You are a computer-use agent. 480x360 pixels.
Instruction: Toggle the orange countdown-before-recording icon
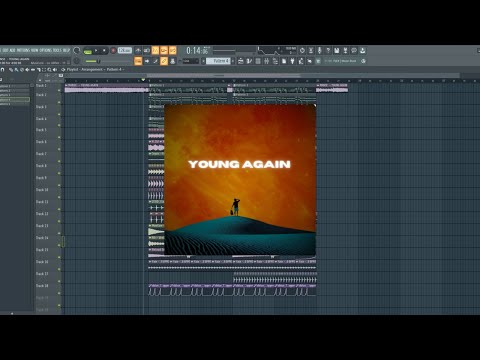point(155,51)
